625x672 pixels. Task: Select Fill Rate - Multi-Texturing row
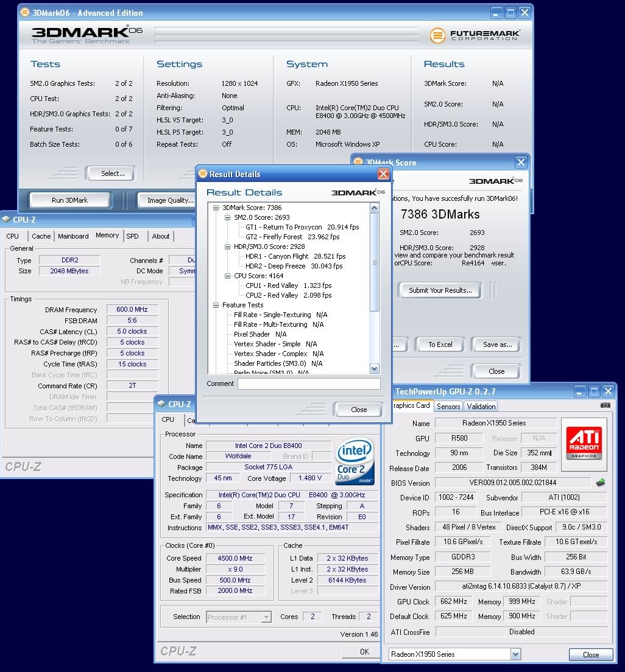tap(279, 325)
